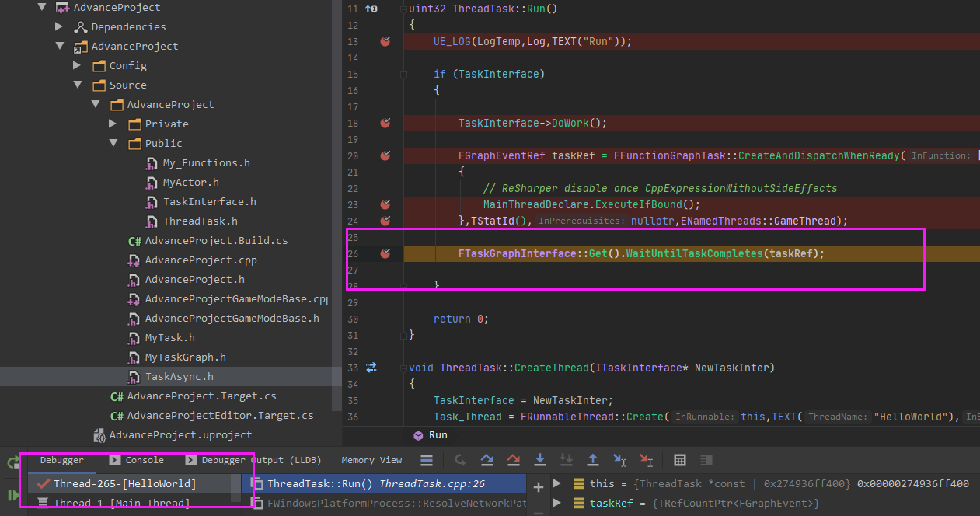Toggle breakpoint on line 23

coord(385,204)
